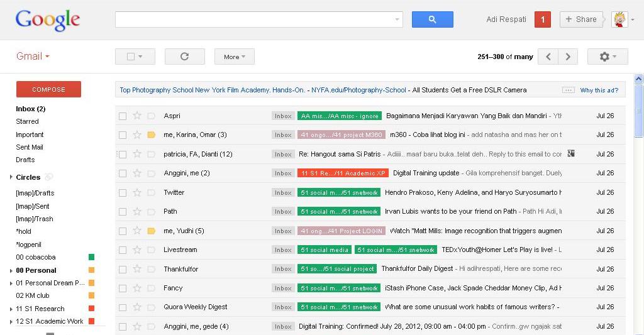Select the Aspri email checkbox

click(123, 116)
